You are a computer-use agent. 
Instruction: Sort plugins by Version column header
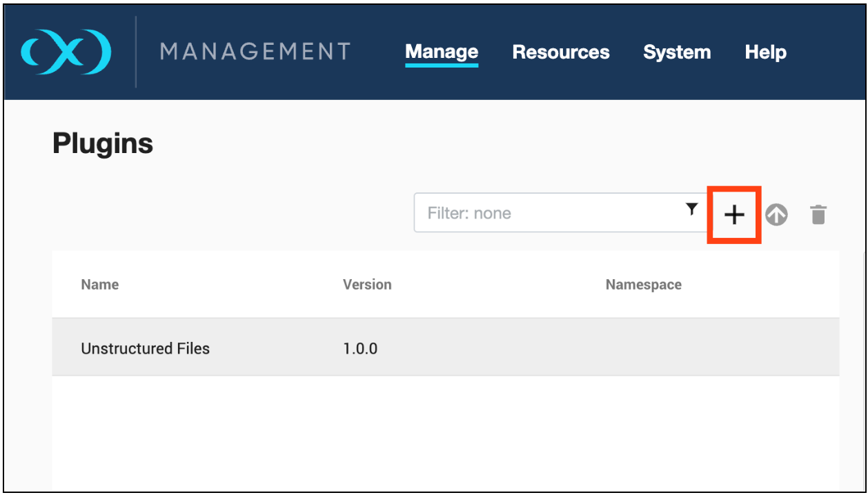[x=367, y=285]
